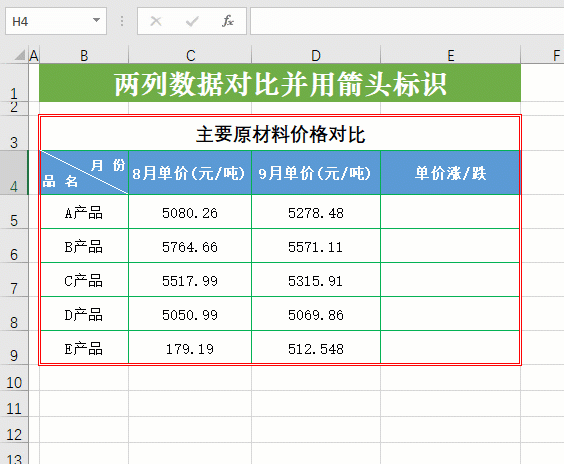
Task: Select column A header
Action: tap(34, 55)
